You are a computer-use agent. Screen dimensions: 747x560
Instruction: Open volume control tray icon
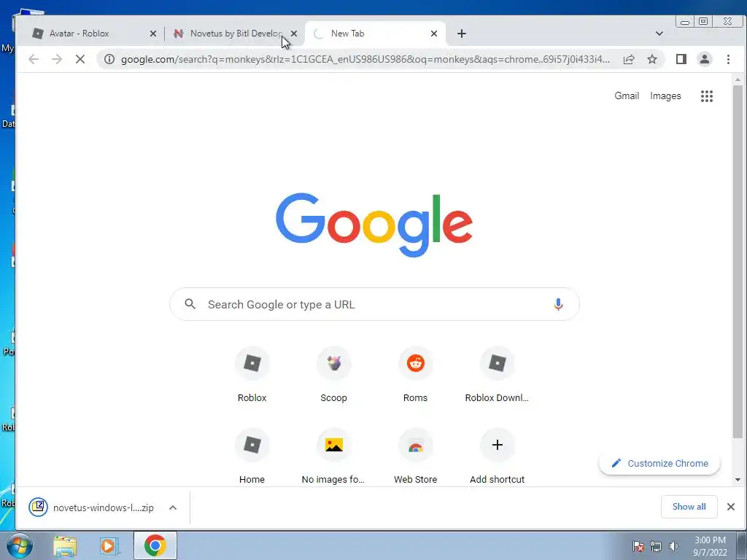[673, 546]
